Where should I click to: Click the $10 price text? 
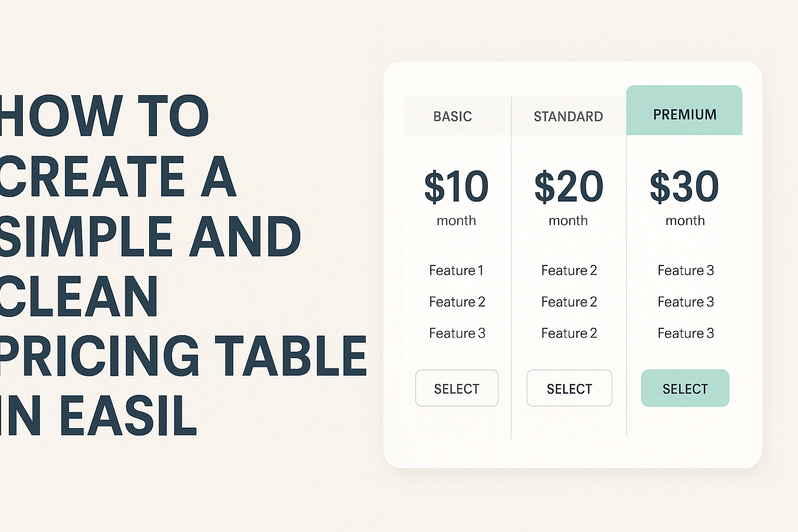[456, 187]
